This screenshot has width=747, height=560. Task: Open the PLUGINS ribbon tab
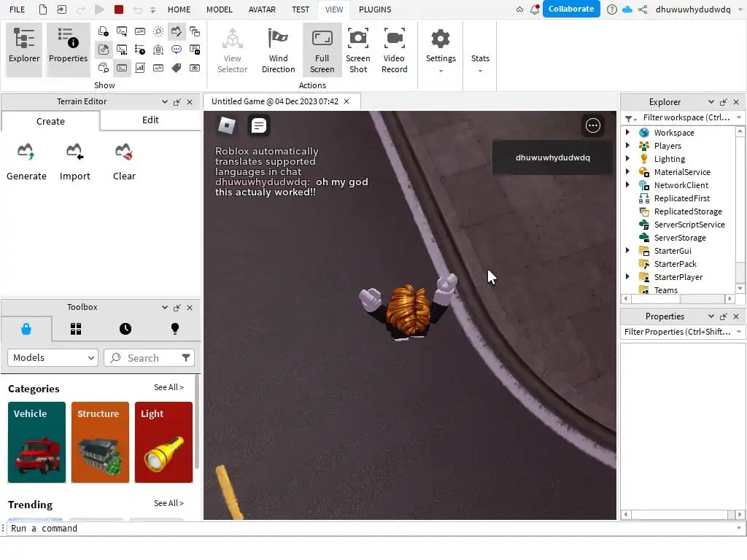coord(375,9)
